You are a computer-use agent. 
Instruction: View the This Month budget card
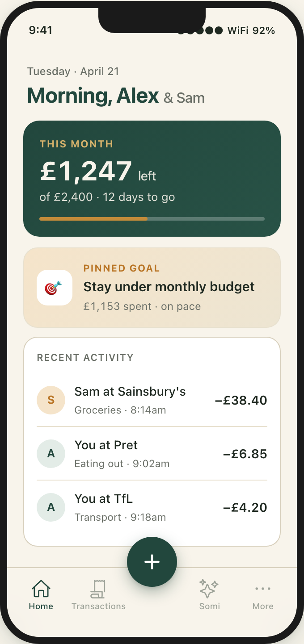pyautogui.click(x=152, y=178)
